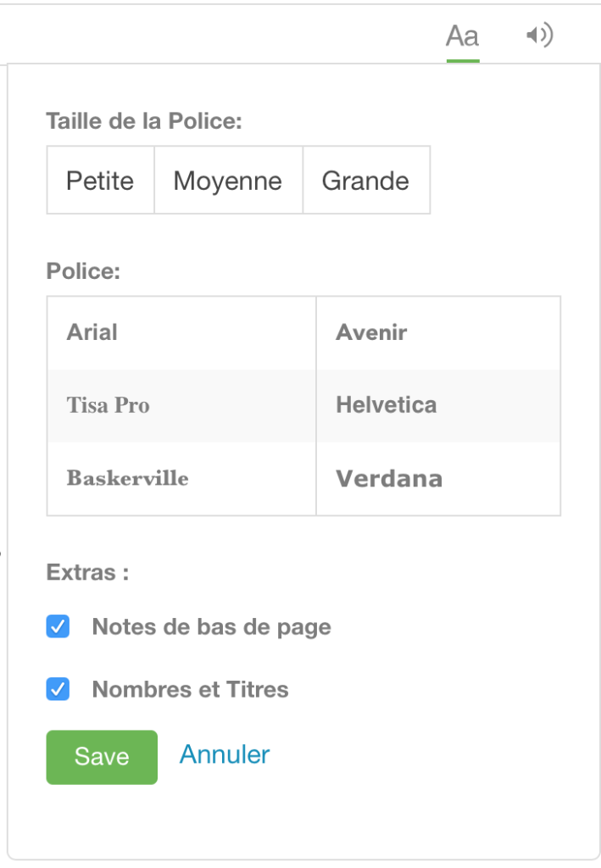
Task: Choose Moyenne font size
Action: pos(227,180)
